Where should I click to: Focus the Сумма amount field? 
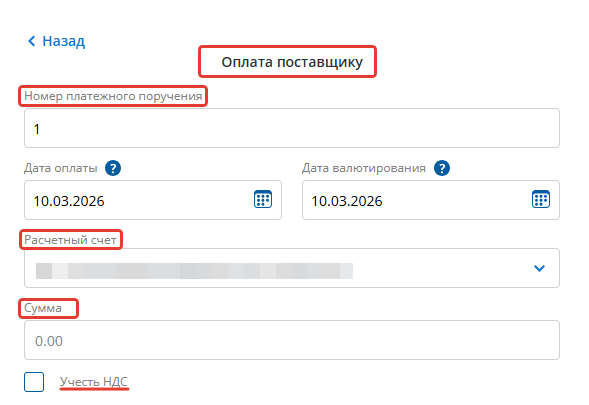[292, 340]
